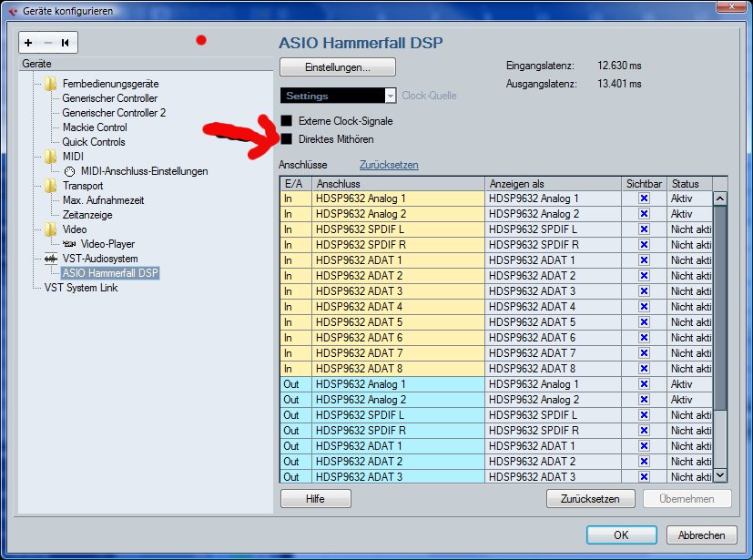Select the ASIO Hammerfall DSP tree entry
753x560 pixels.
pyautogui.click(x=110, y=273)
